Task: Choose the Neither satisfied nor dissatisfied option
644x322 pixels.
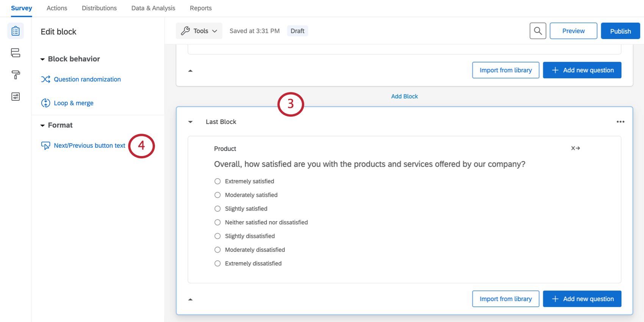Action: [x=217, y=222]
